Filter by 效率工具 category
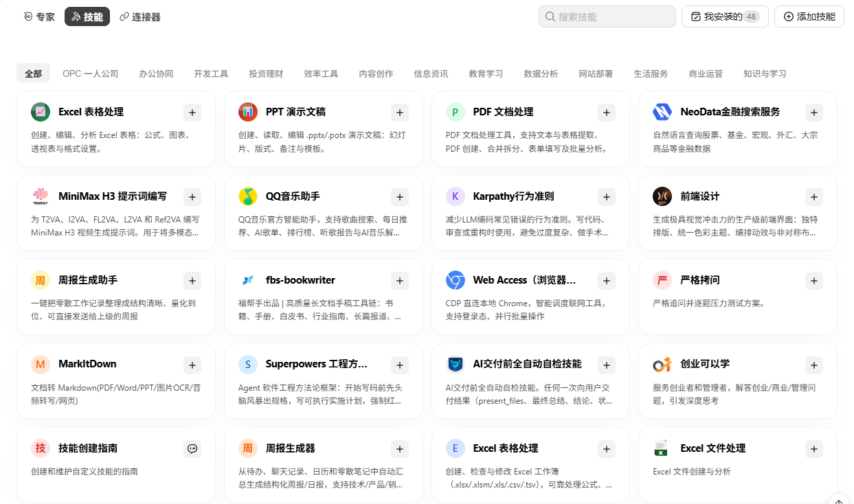854x504 pixels. (x=321, y=73)
